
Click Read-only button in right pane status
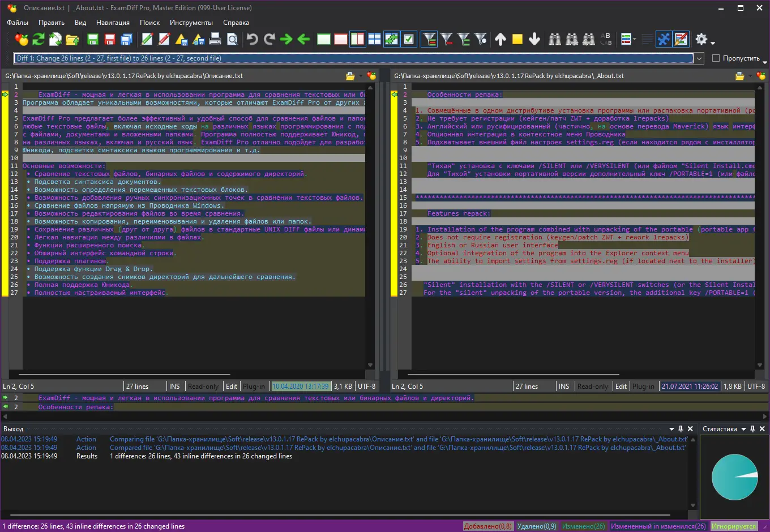tap(593, 387)
